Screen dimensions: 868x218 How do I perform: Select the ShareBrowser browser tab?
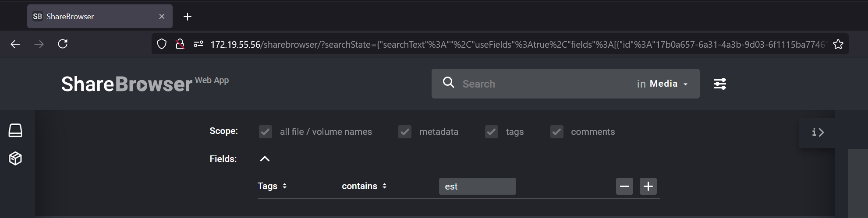100,16
